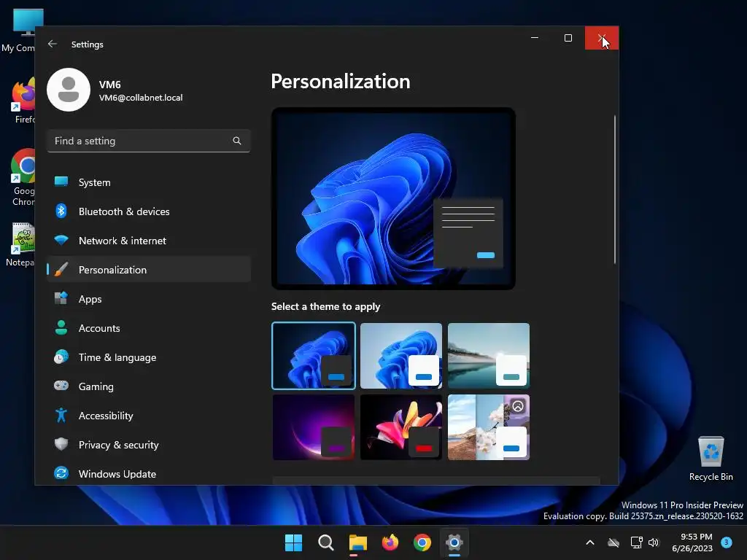Launch Firefox from the taskbar
This screenshot has width=747, height=560.
point(390,542)
